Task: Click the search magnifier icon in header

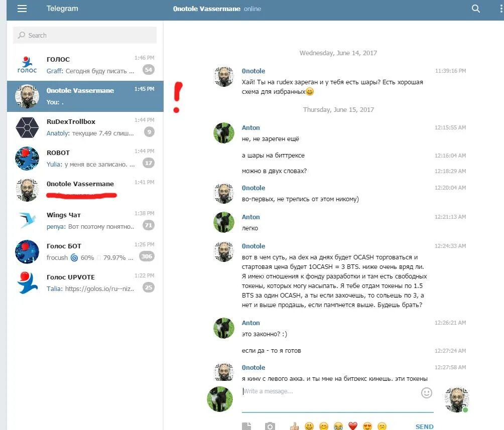Action: (475, 9)
